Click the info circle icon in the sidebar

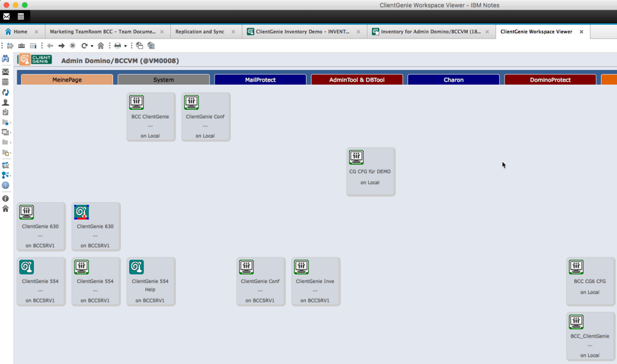coord(6,198)
